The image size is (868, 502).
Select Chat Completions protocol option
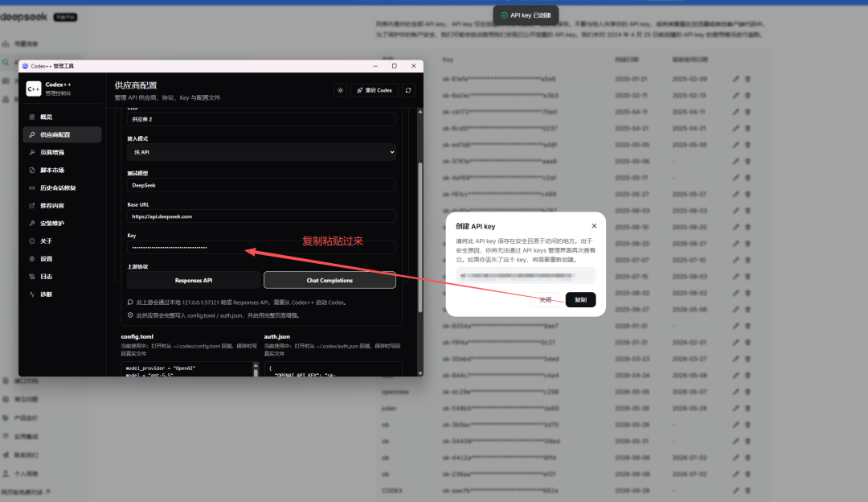tap(330, 281)
